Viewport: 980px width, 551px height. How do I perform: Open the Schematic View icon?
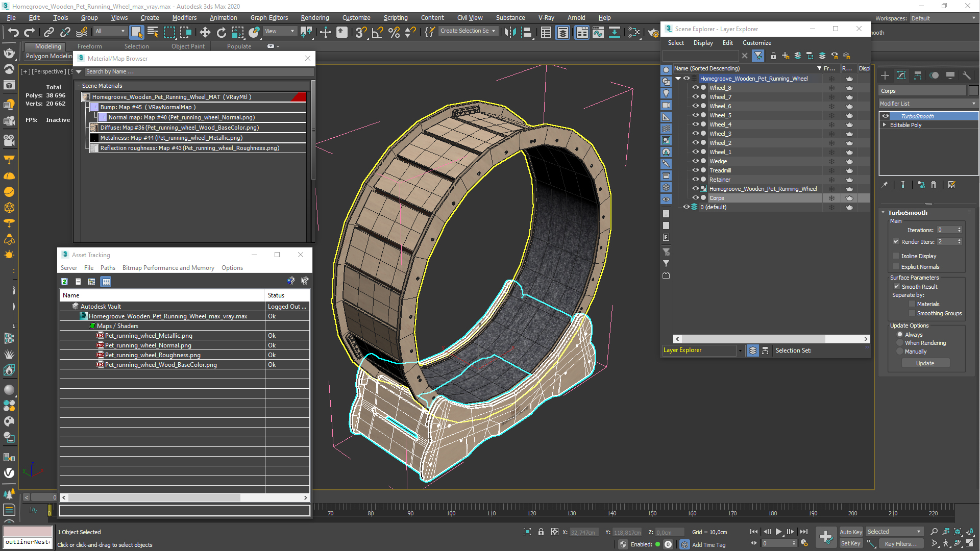click(615, 32)
